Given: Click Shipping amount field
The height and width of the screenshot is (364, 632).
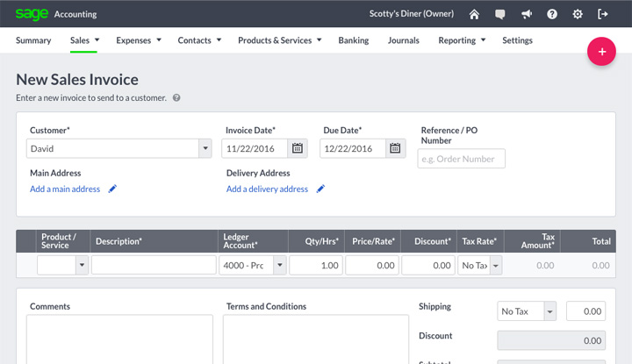Looking at the screenshot, I should (x=585, y=311).
